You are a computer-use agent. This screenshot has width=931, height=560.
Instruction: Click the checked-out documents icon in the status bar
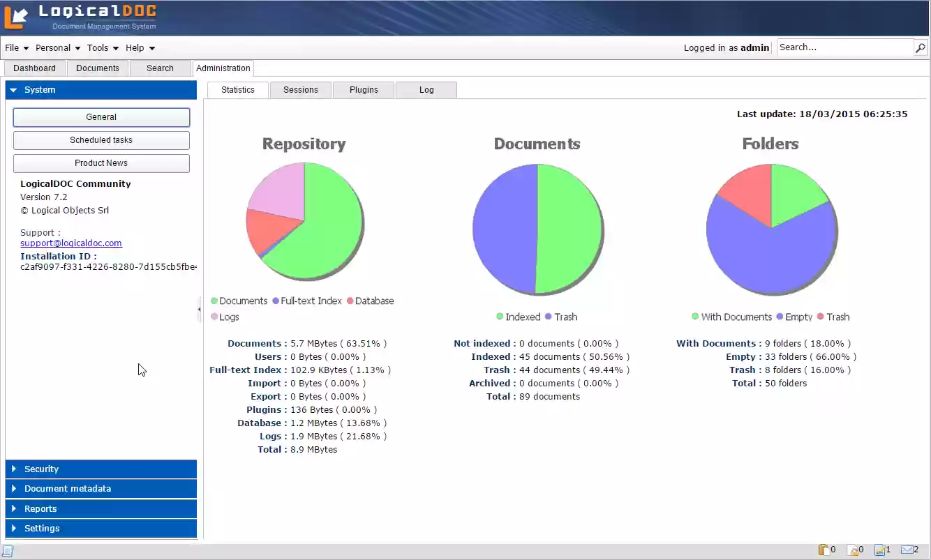coord(824,550)
